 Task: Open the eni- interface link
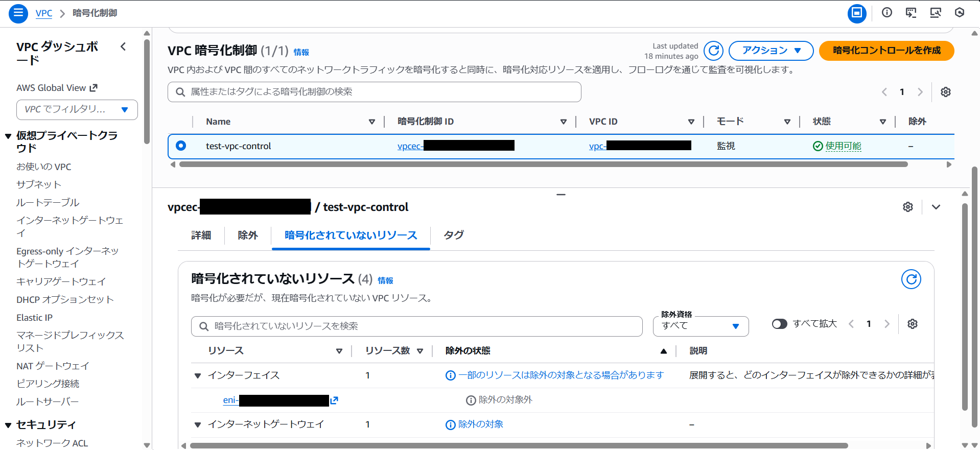(276, 400)
